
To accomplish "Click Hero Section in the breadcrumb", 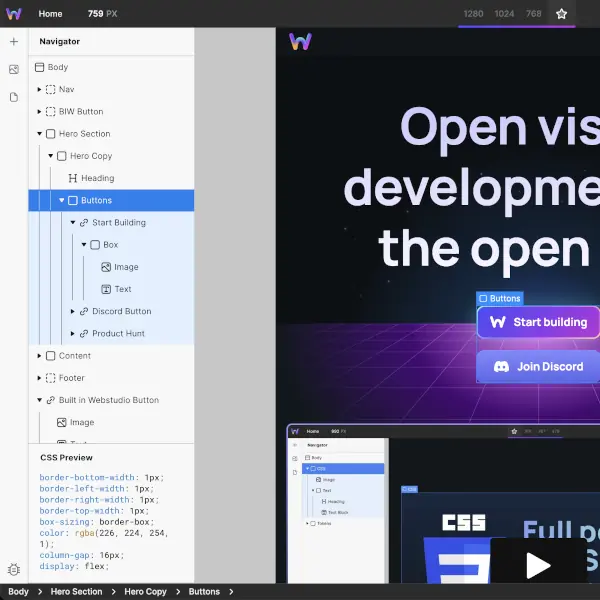I will pos(77,592).
